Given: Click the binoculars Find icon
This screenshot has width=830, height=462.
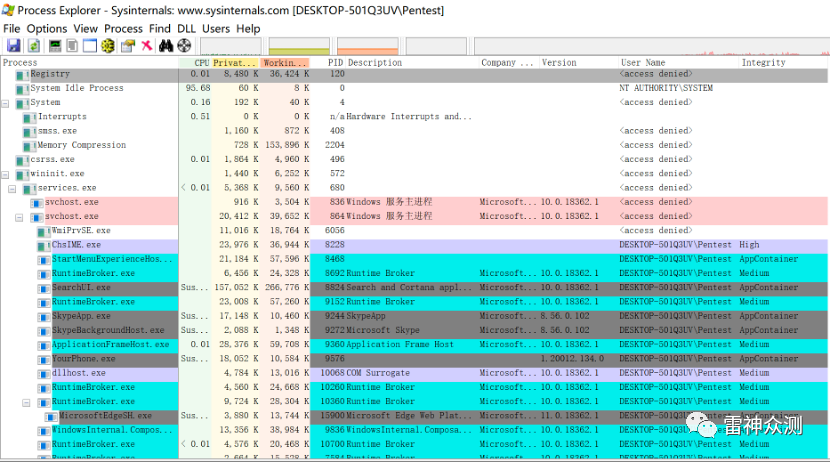Looking at the screenshot, I should (166, 46).
